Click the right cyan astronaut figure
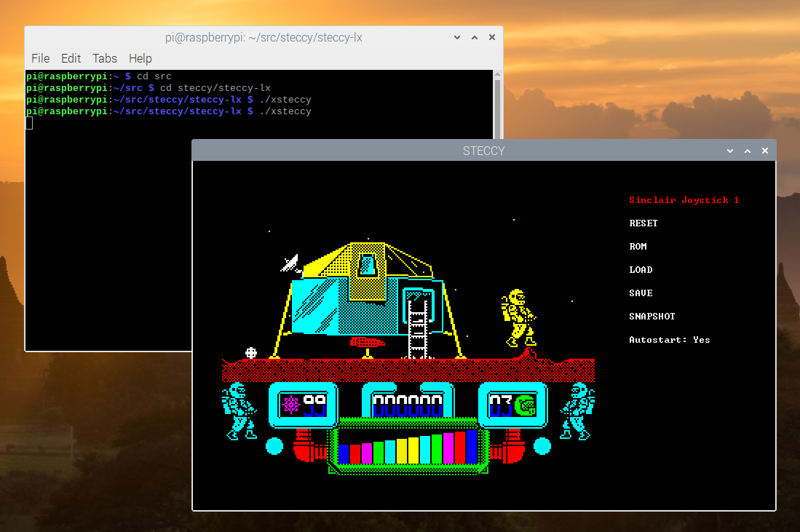This screenshot has width=800, height=532. point(577,411)
